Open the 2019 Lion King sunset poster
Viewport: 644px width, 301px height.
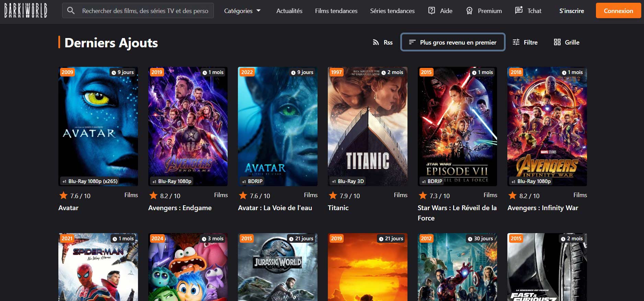point(368,267)
